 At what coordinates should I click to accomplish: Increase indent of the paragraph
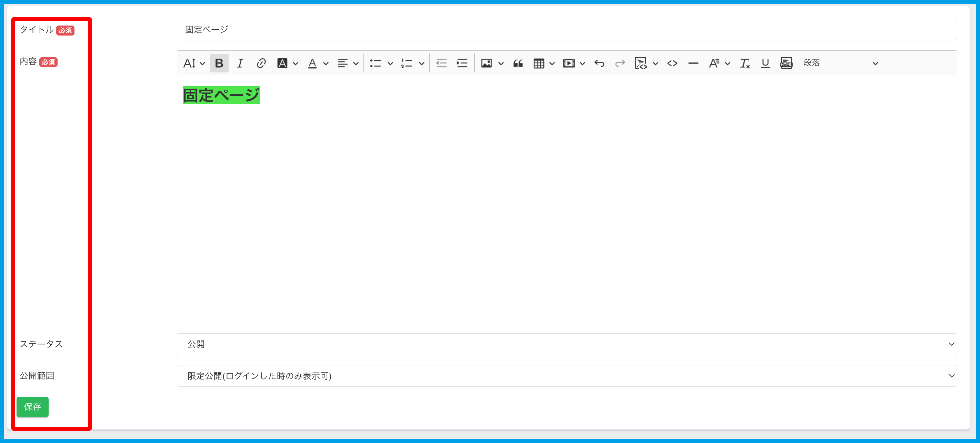coord(462,63)
